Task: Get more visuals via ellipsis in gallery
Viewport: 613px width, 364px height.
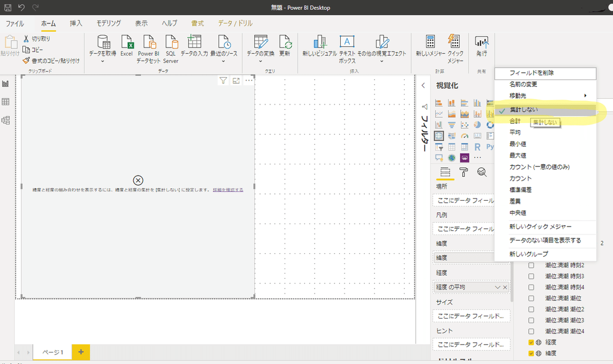Action: click(x=478, y=158)
